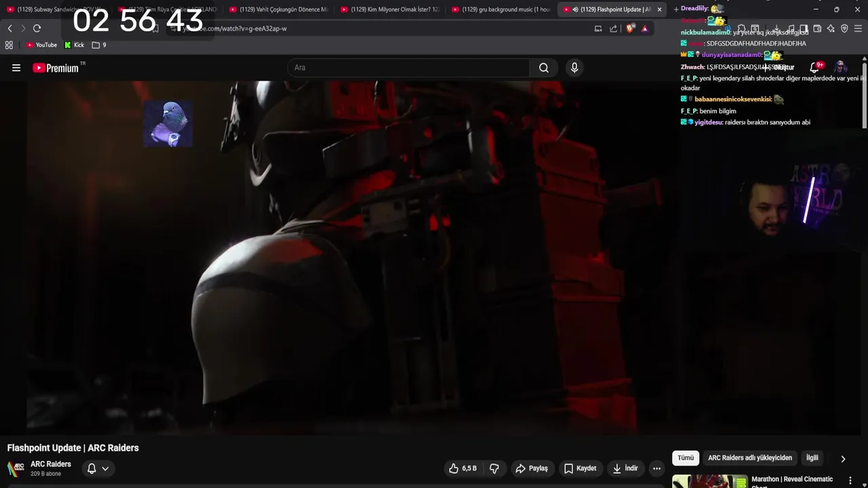
Task: Click the search magnifier button
Action: tap(544, 68)
